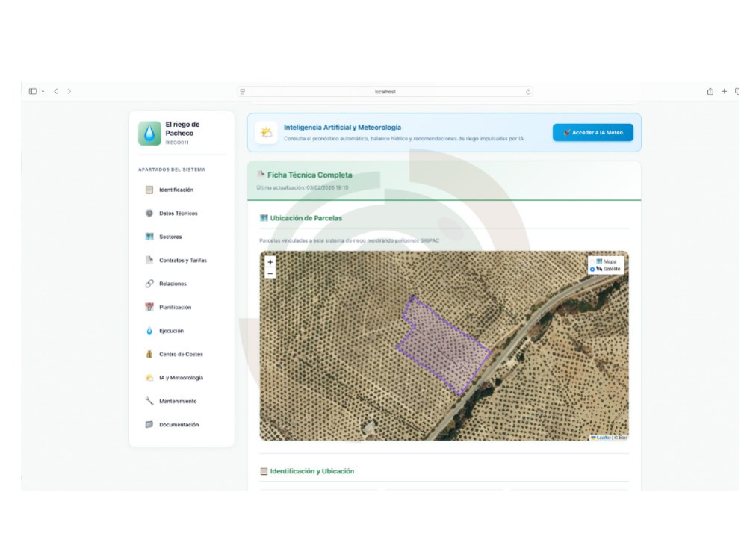Click the Ejecución water drop icon

(149, 331)
